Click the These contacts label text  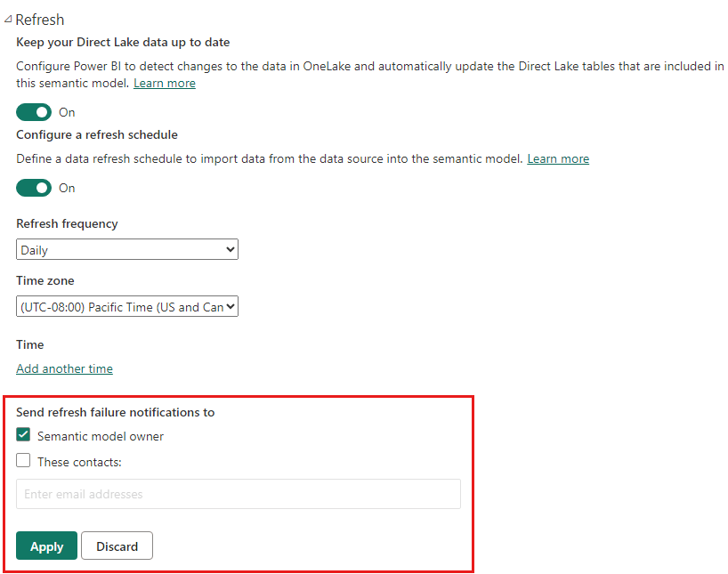pos(79,462)
